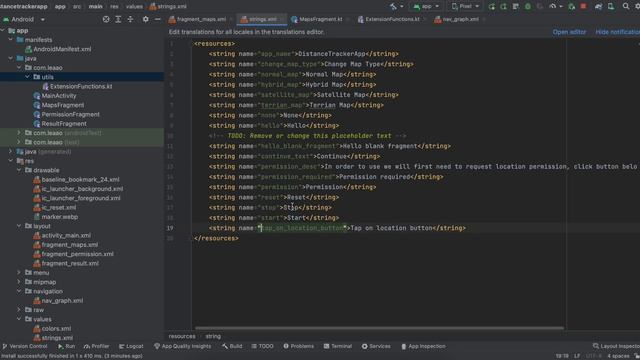The width and height of the screenshot is (640, 360).
Task: Expand the raw folder
Action: (19, 310)
